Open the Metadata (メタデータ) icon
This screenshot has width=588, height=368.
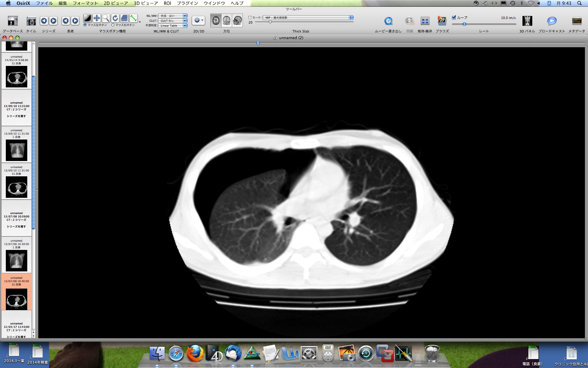tap(577, 21)
